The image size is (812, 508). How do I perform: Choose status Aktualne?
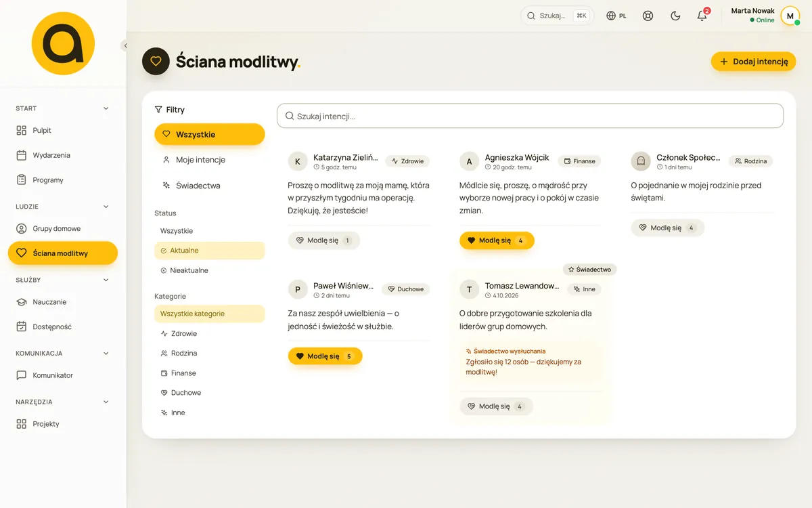[x=210, y=251]
